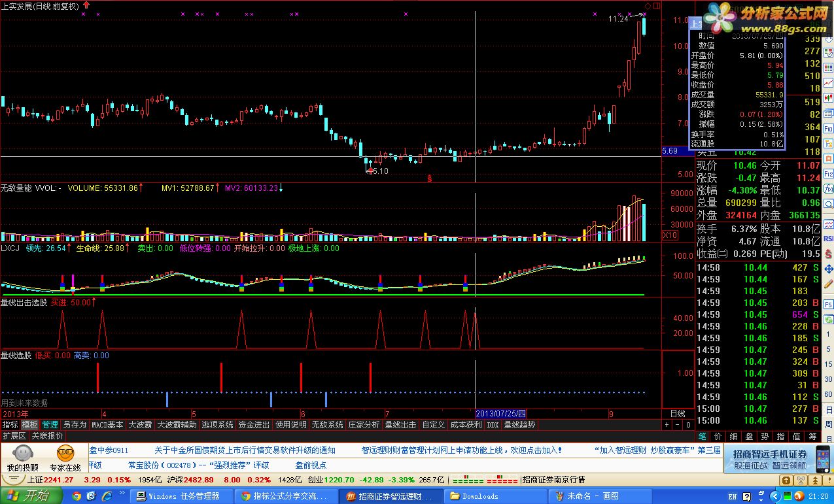Open the 盘中参0911 news link
This screenshot has height=504, width=834.
coord(109,450)
